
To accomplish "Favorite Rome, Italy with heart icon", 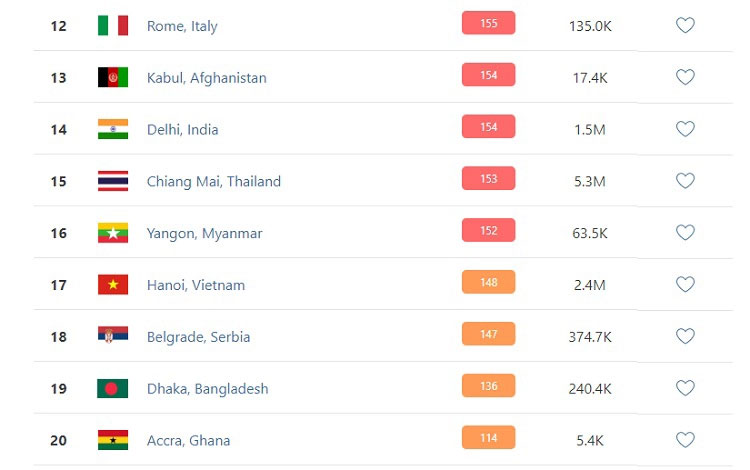I will (685, 25).
